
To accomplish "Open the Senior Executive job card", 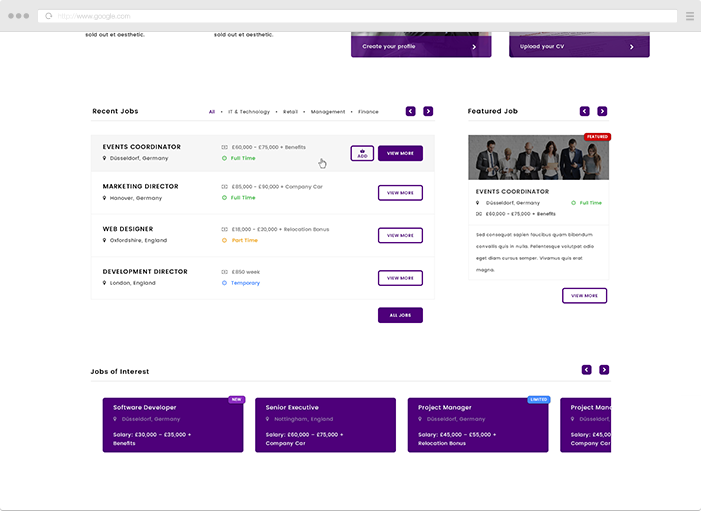I will [325, 425].
